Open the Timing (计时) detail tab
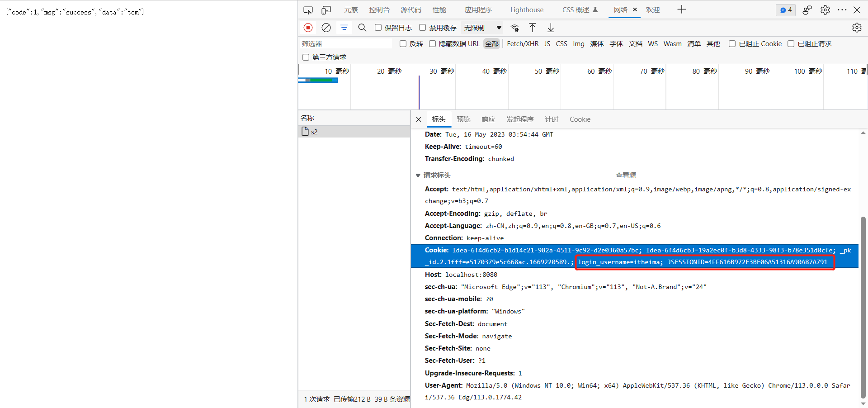This screenshot has height=408, width=868. (x=552, y=119)
